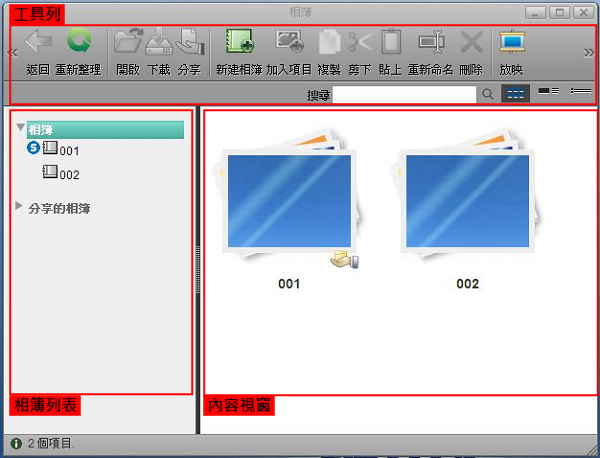
Task: Switch to detailed list view mode
Action: pos(580,93)
